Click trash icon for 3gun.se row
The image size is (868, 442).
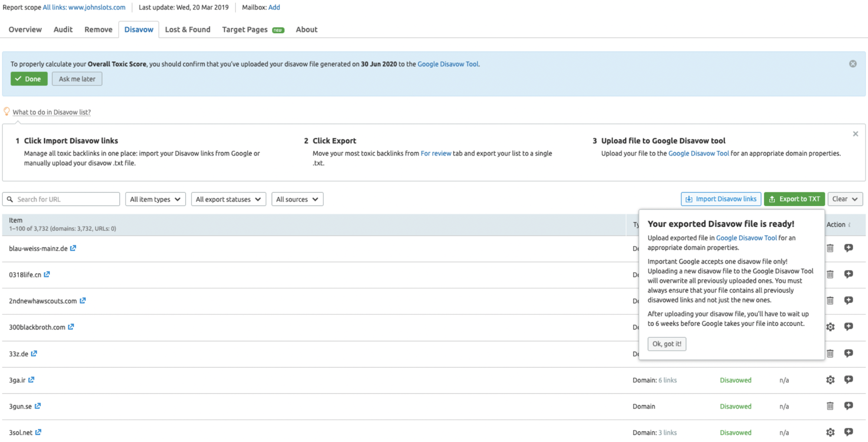[x=830, y=406]
